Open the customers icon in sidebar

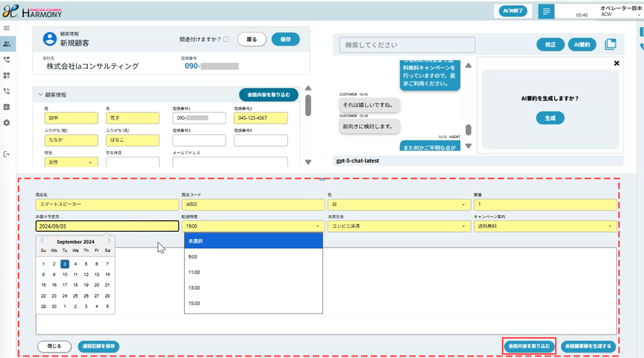pyautogui.click(x=6, y=44)
